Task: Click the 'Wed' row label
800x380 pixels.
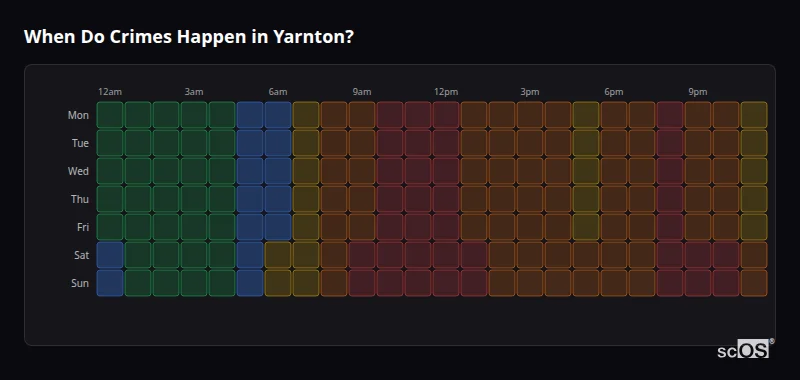Action: [x=78, y=171]
